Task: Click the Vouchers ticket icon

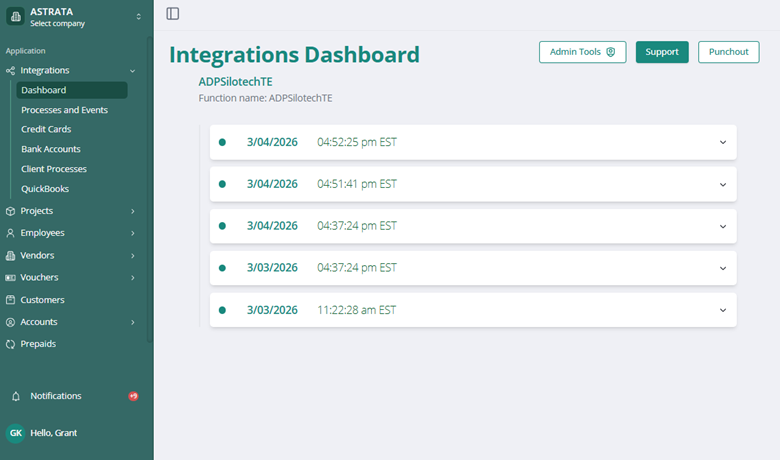Action: 10,277
